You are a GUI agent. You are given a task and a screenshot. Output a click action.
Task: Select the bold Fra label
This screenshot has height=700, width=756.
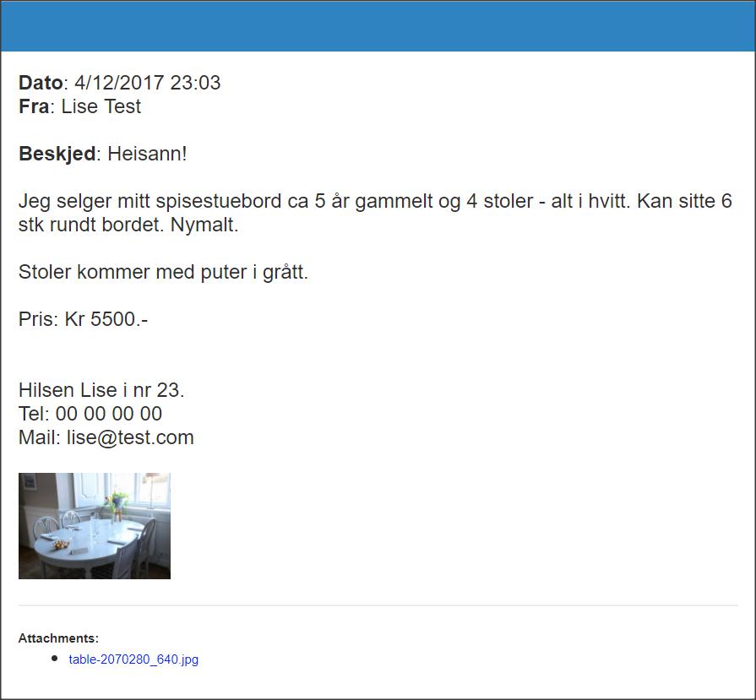point(34,106)
